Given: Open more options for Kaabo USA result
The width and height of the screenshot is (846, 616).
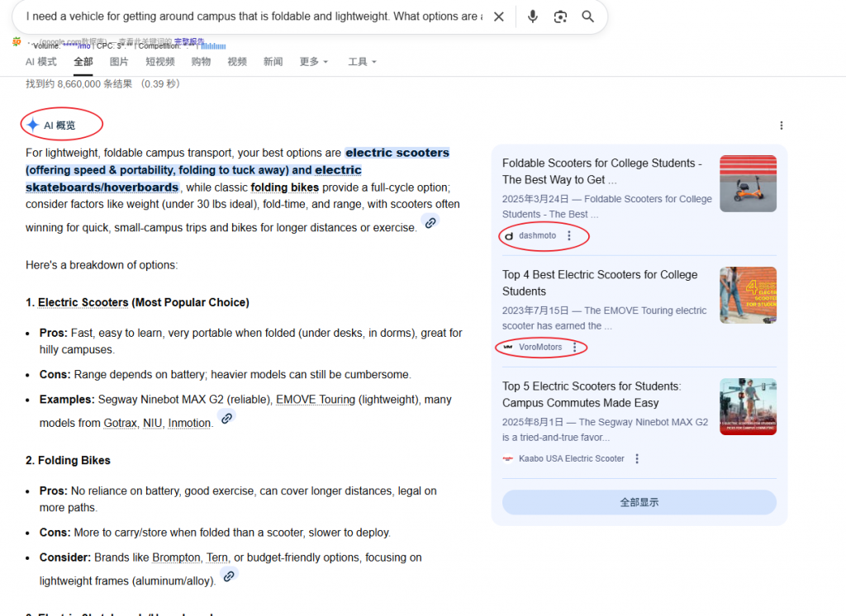Looking at the screenshot, I should 637,459.
